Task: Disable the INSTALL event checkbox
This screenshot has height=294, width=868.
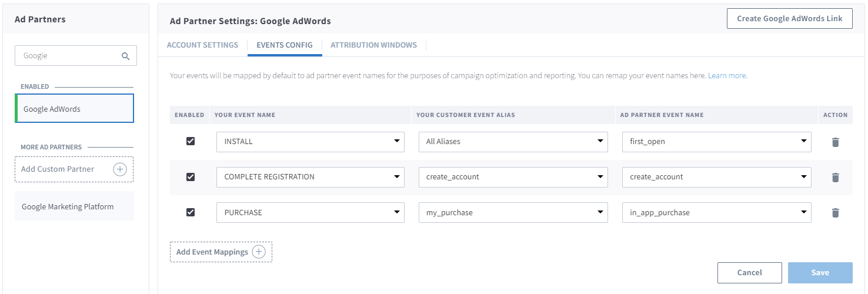Action: click(x=191, y=141)
